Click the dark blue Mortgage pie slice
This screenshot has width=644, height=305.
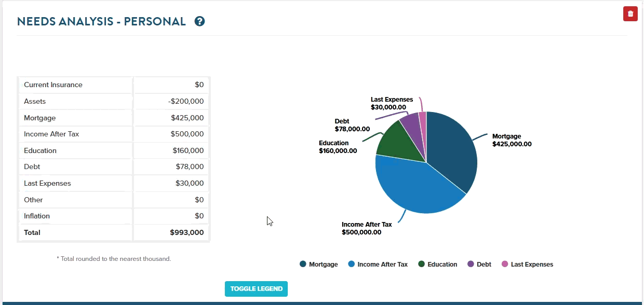[x=452, y=150]
